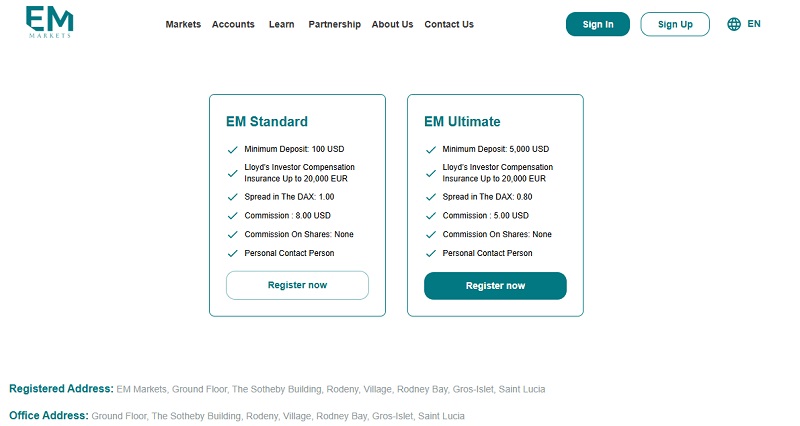The image size is (800, 426).
Task: Go to the Partnership page
Action: (x=335, y=24)
